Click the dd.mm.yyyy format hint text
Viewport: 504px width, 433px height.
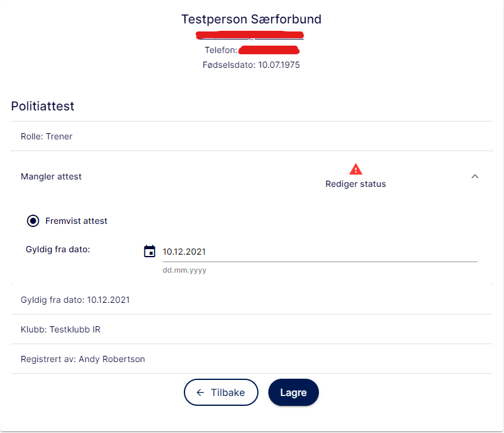pos(184,270)
